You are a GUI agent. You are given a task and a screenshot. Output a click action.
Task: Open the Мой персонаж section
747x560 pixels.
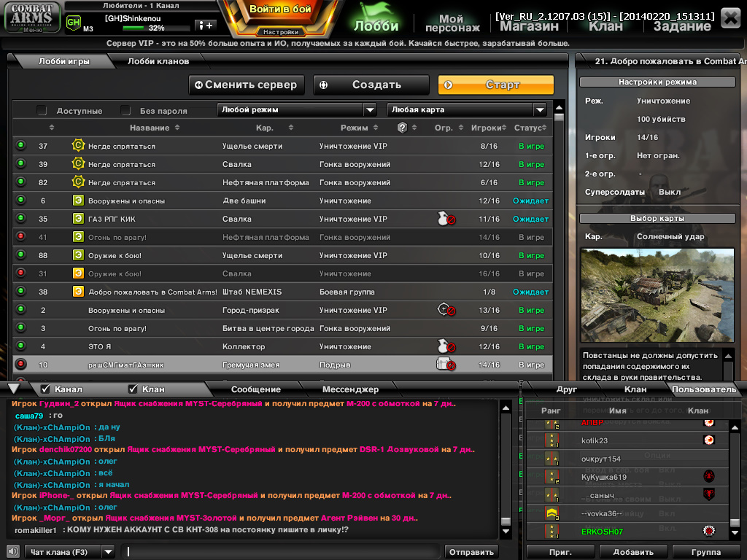[x=452, y=23]
